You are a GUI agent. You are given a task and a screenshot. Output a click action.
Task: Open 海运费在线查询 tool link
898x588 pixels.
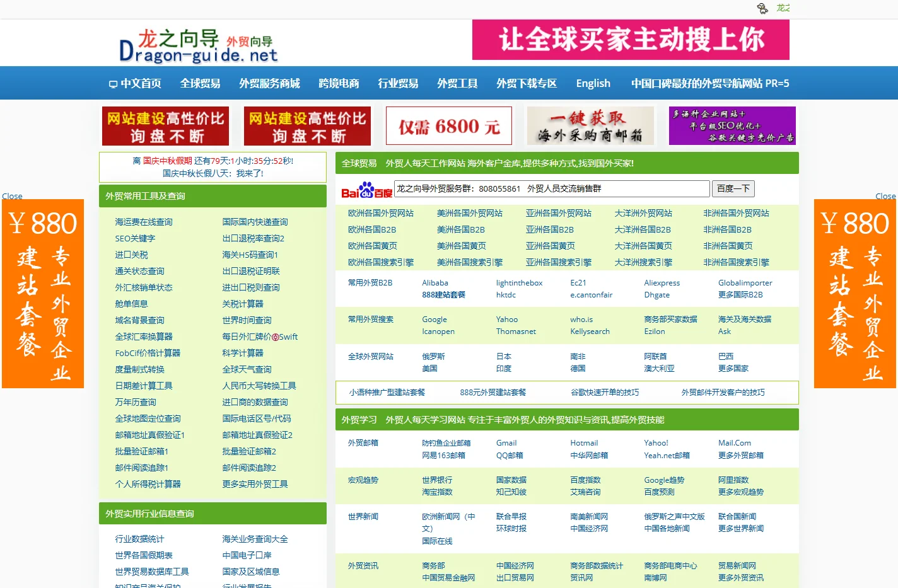144,222
